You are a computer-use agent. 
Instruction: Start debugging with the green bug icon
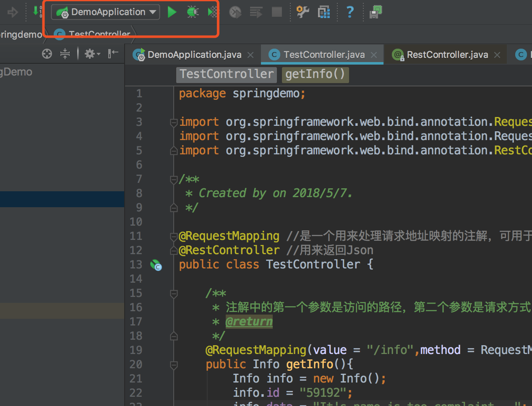pos(193,12)
